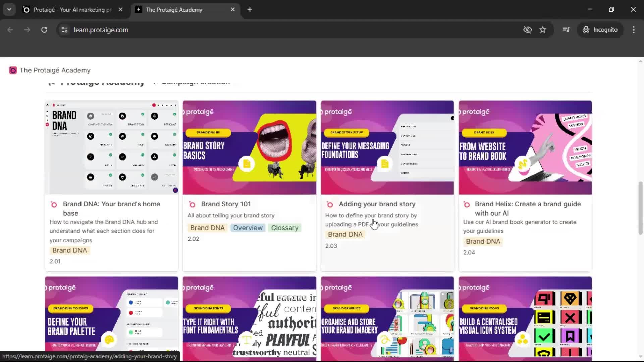Screen dimensions: 644x362
Task: Toggle the blocked third-party cookies eye icon
Action: point(527,29)
